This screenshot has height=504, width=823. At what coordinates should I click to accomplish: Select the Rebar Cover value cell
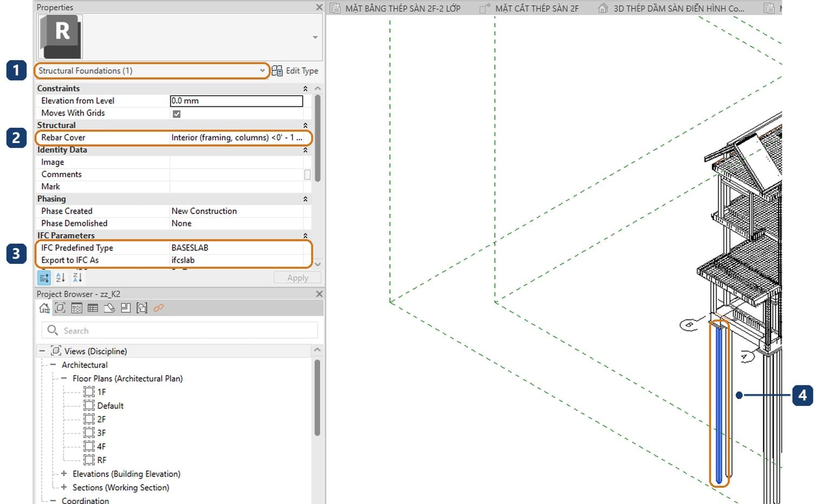tap(237, 138)
